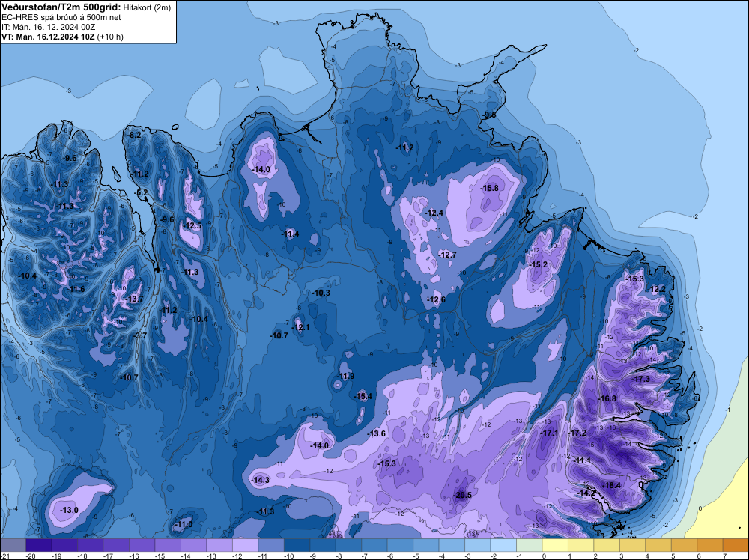The image size is (749, 560).
Task: Click the '-11.0' temperature label
Action: (184, 524)
